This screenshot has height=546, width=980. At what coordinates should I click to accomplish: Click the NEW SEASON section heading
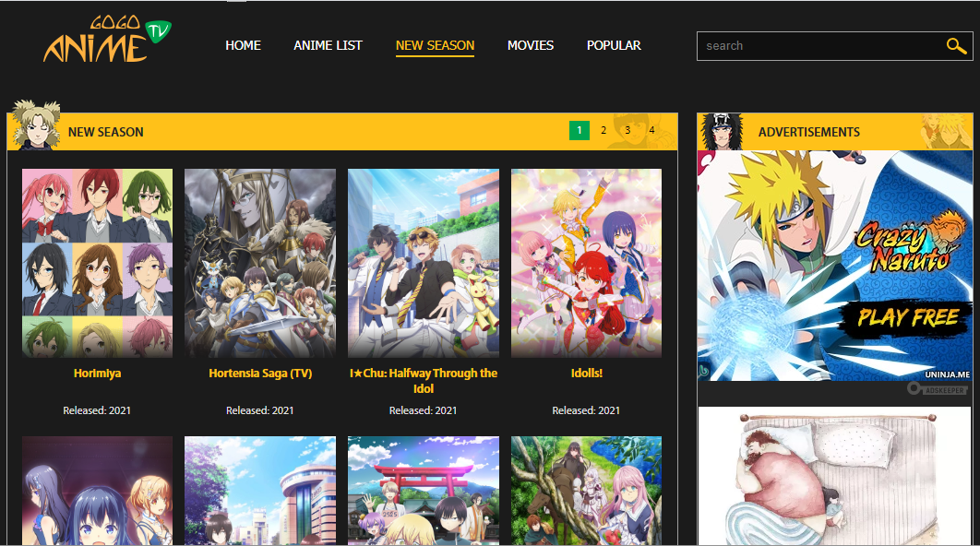point(105,132)
